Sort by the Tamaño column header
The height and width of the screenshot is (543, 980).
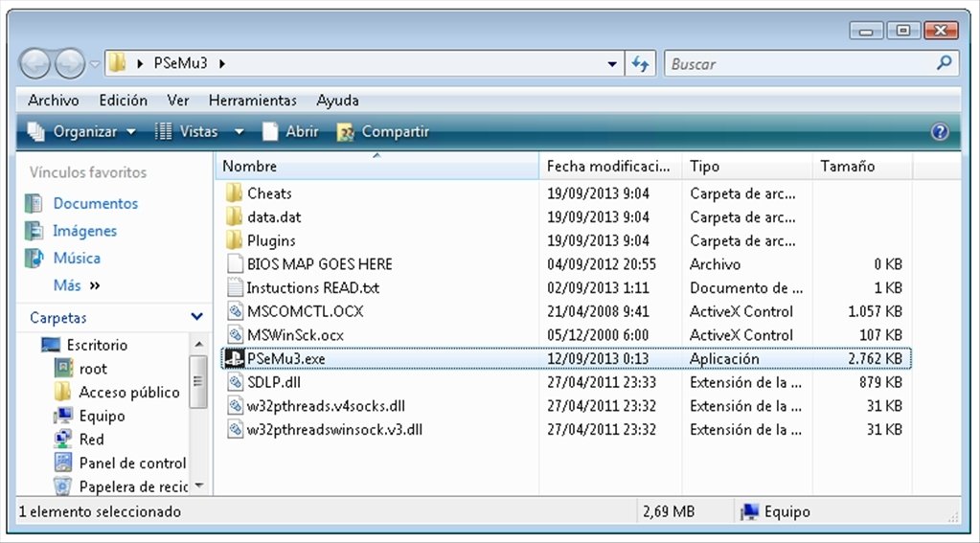(862, 167)
